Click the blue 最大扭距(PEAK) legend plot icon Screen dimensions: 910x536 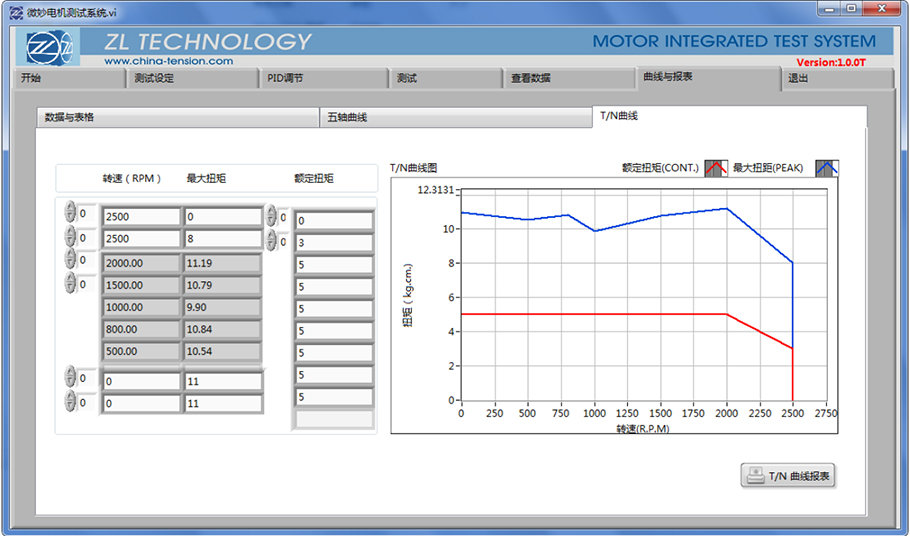point(826,168)
